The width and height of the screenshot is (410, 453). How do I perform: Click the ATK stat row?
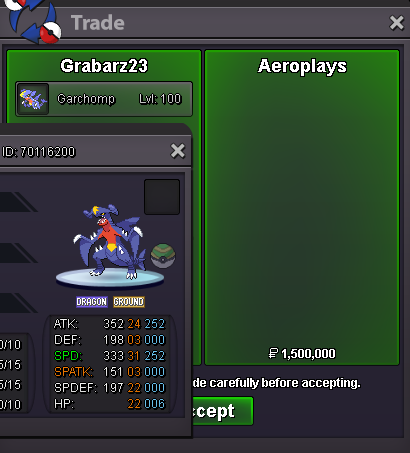click(x=109, y=324)
